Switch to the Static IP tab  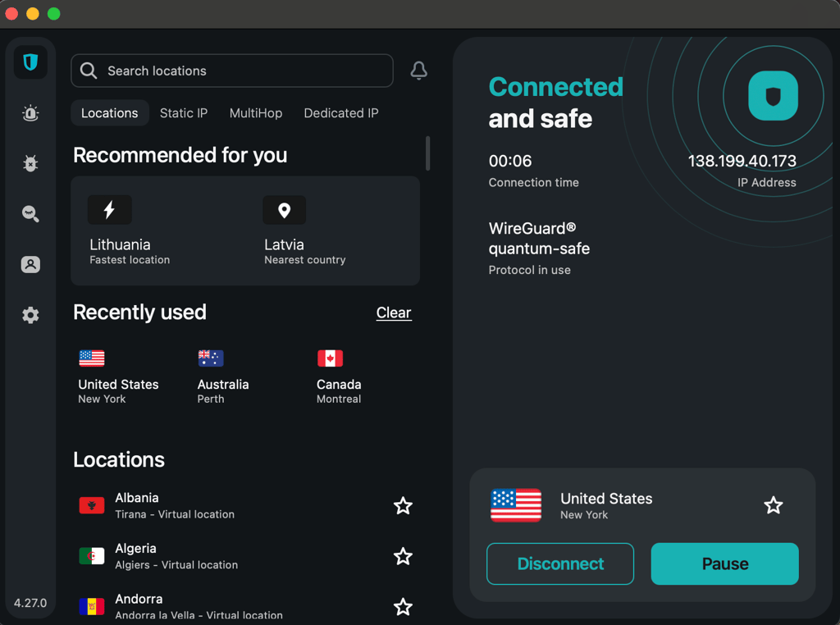pos(183,113)
